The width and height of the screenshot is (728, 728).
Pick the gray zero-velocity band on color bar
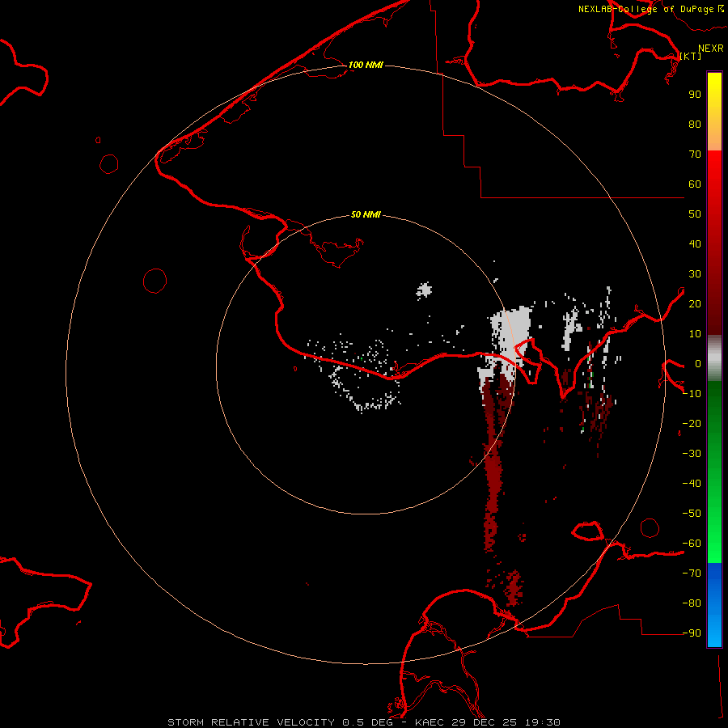[x=714, y=358]
